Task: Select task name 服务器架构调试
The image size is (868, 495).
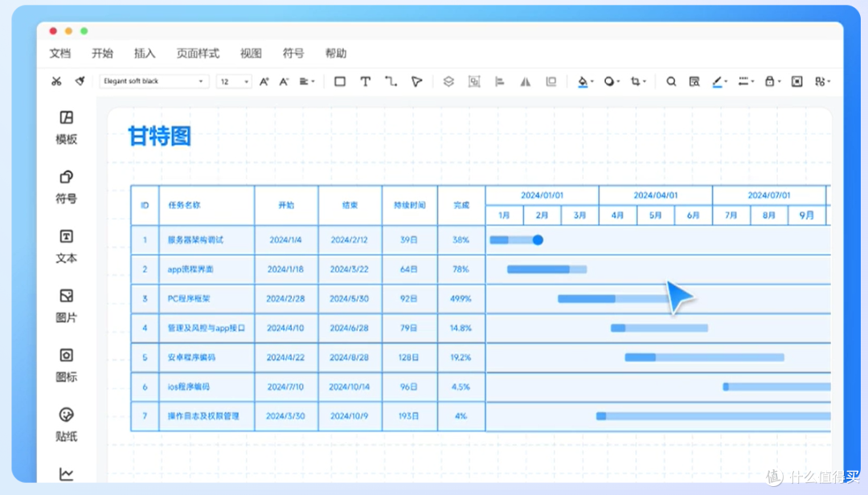Action: (x=195, y=239)
